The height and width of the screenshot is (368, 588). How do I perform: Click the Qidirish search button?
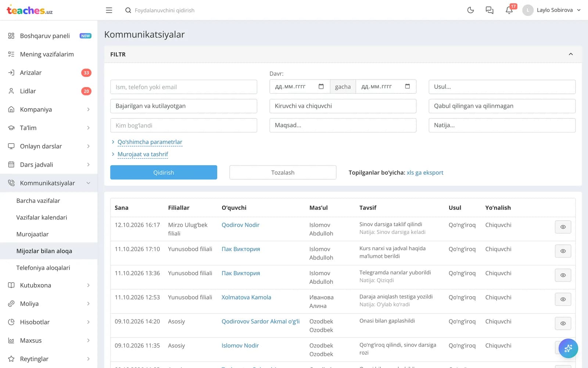click(x=164, y=172)
